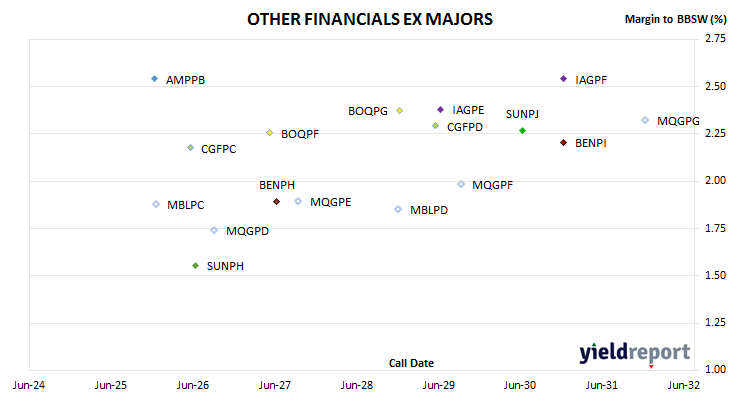
Task: Click the SUNPH green diamond marker
Action: (196, 265)
